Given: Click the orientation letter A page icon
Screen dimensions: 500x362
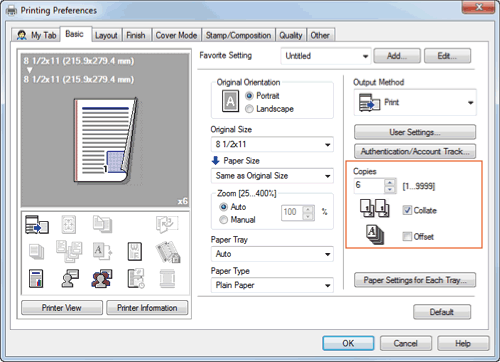Looking at the screenshot, I should point(230,101).
